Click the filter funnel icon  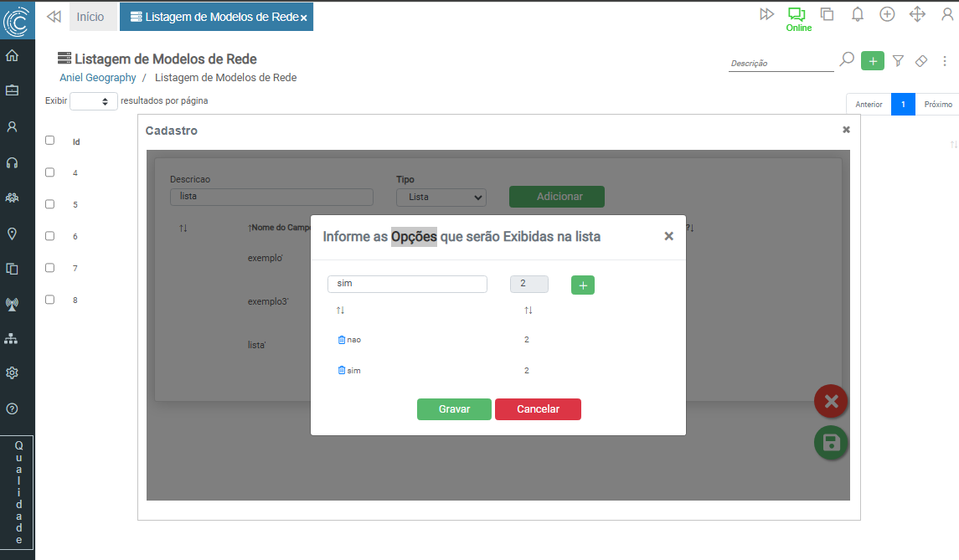click(x=898, y=61)
